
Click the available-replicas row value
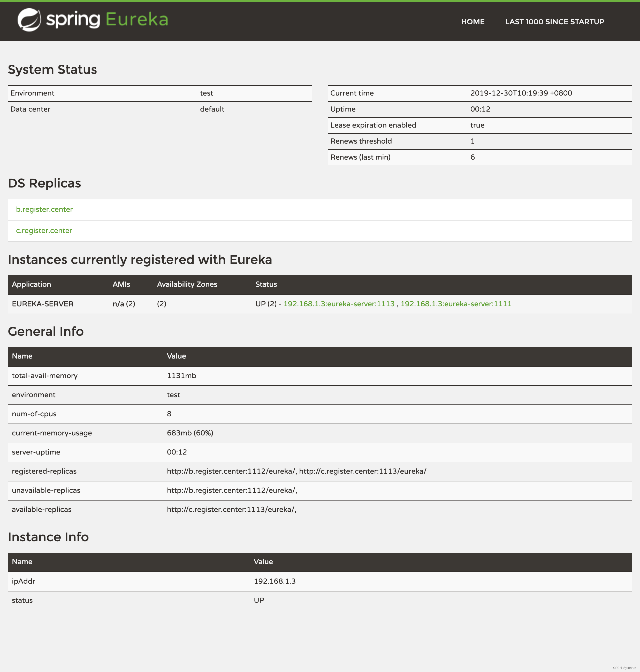[x=231, y=509]
